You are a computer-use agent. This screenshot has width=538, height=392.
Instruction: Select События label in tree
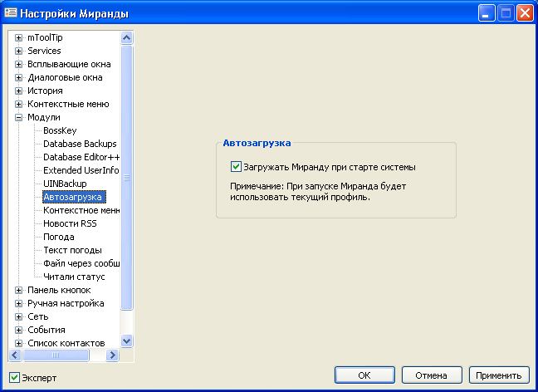point(46,331)
